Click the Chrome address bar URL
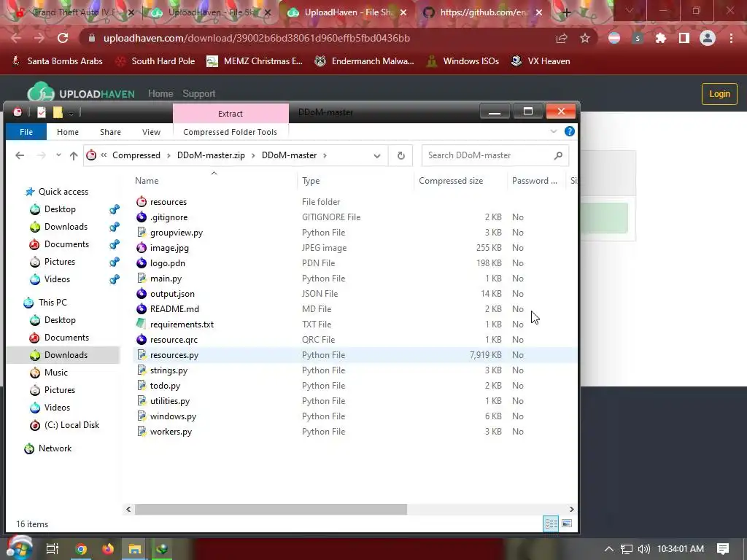Image resolution: width=747 pixels, height=560 pixels. click(x=256, y=38)
